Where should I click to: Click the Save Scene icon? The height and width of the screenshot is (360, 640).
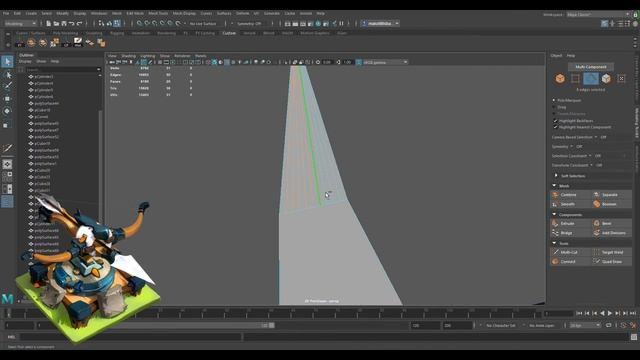(x=64, y=24)
